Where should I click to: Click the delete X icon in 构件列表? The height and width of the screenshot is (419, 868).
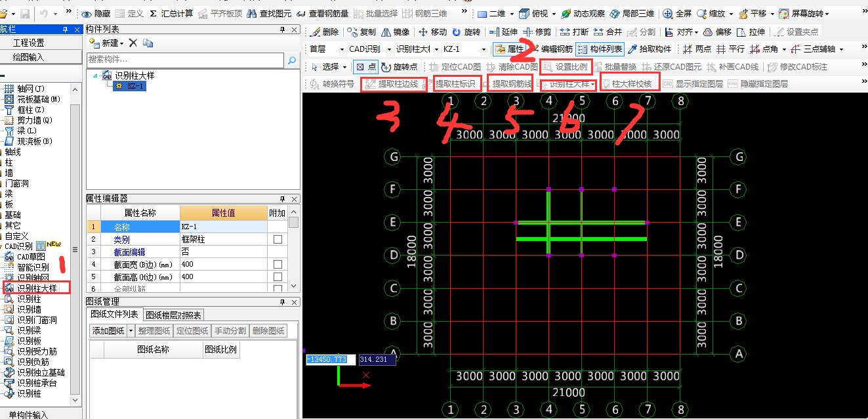point(133,43)
